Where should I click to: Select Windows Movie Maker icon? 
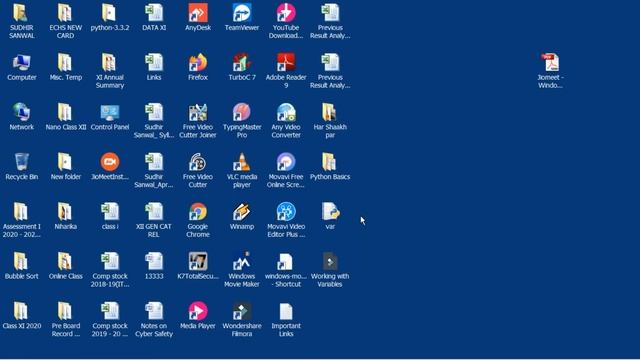click(242, 262)
